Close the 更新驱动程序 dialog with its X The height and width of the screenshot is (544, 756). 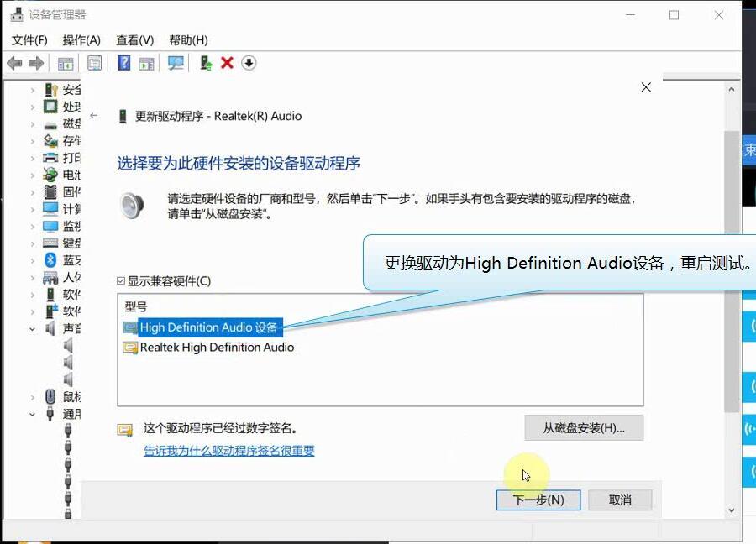pyautogui.click(x=646, y=87)
